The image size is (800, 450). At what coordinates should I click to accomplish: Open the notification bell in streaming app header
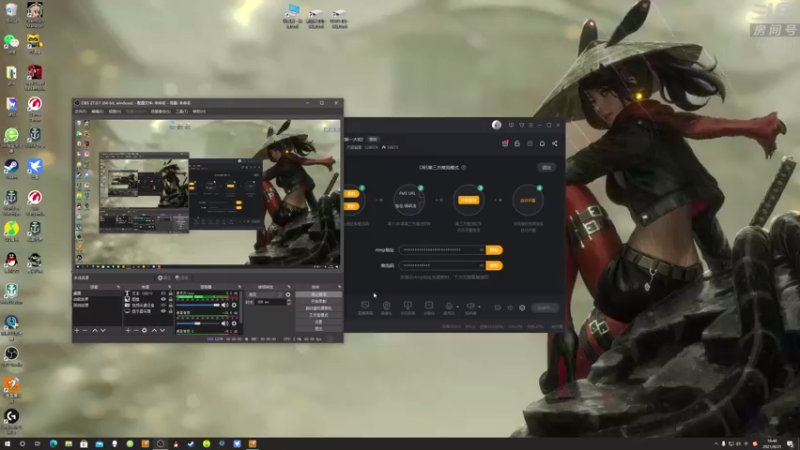(542, 143)
